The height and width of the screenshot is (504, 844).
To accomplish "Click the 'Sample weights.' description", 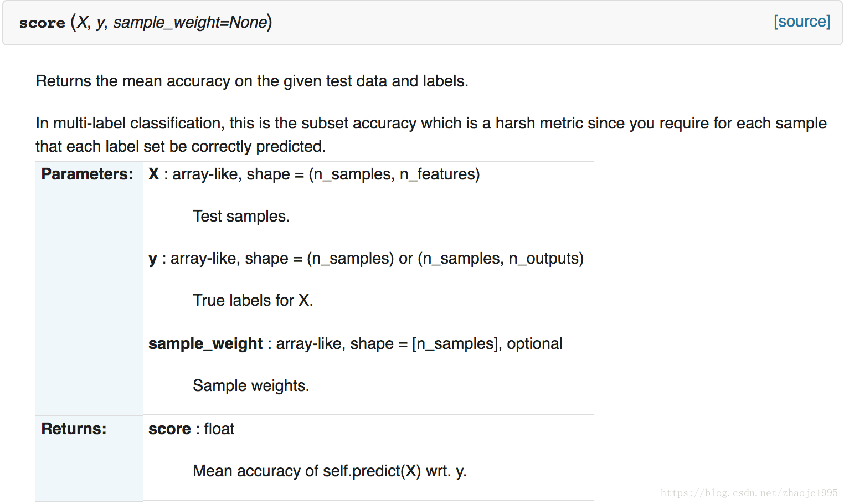I will [x=251, y=385].
